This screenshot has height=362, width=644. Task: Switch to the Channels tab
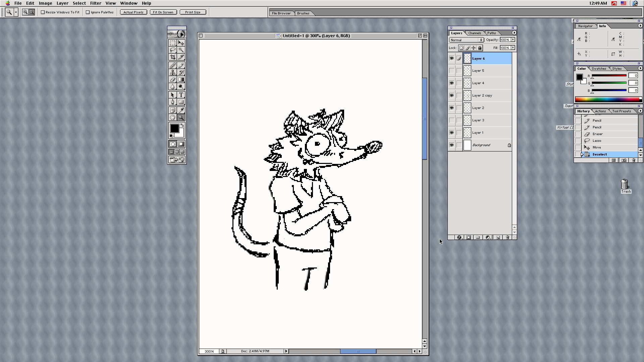tap(475, 33)
